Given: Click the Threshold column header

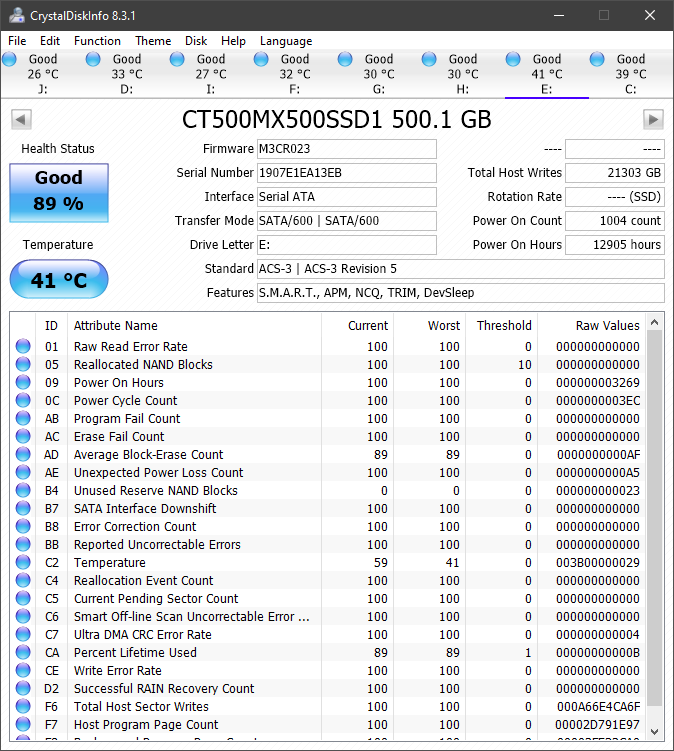Looking at the screenshot, I should 502,326.
